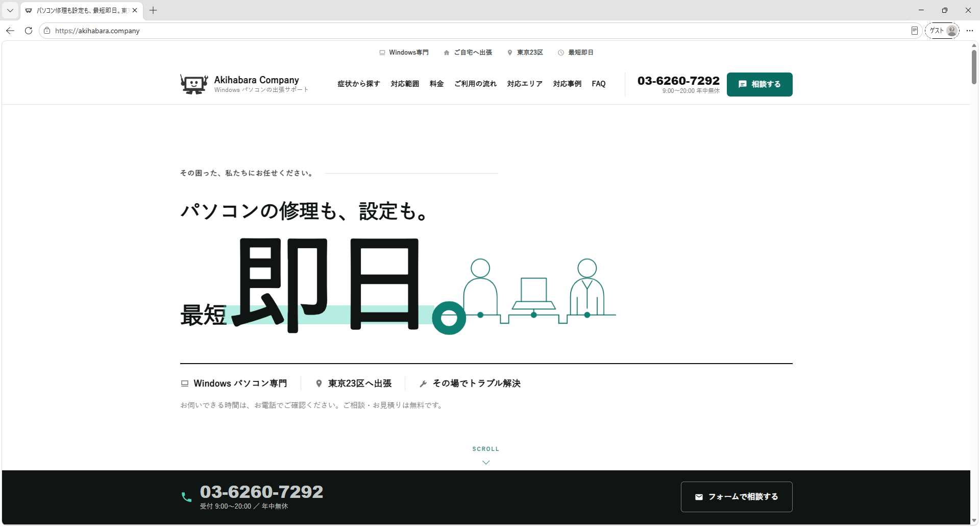Screen dimensions: 980x527
Task: Click the vertical scrollbar thumb
Action: pos(974,67)
